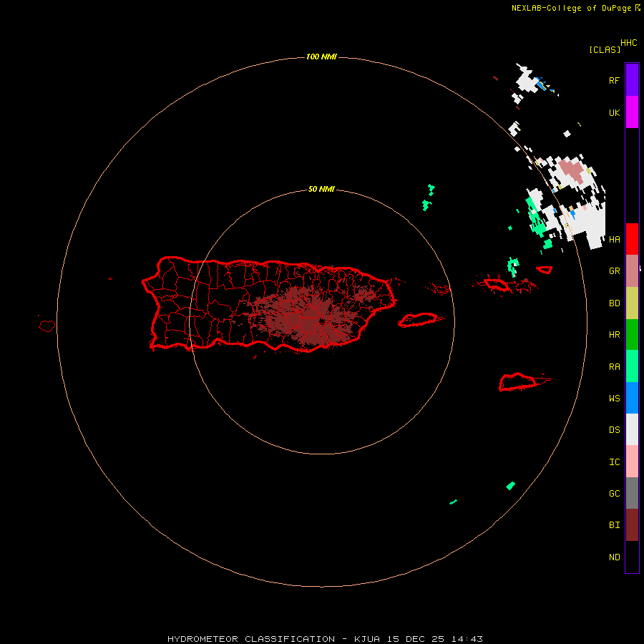The image size is (644, 644).
Task: Click the KJUA radar site identifier
Action: (367, 639)
